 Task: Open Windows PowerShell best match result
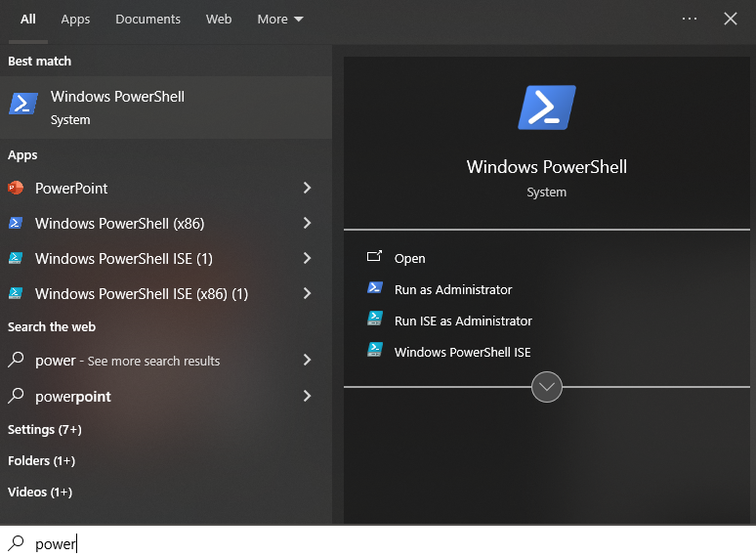click(166, 107)
